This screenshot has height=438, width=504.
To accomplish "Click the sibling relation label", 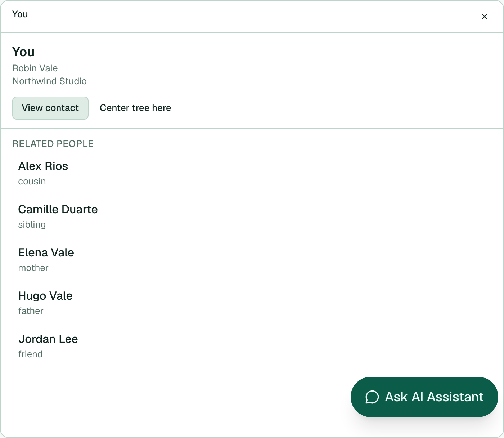I will click(32, 224).
